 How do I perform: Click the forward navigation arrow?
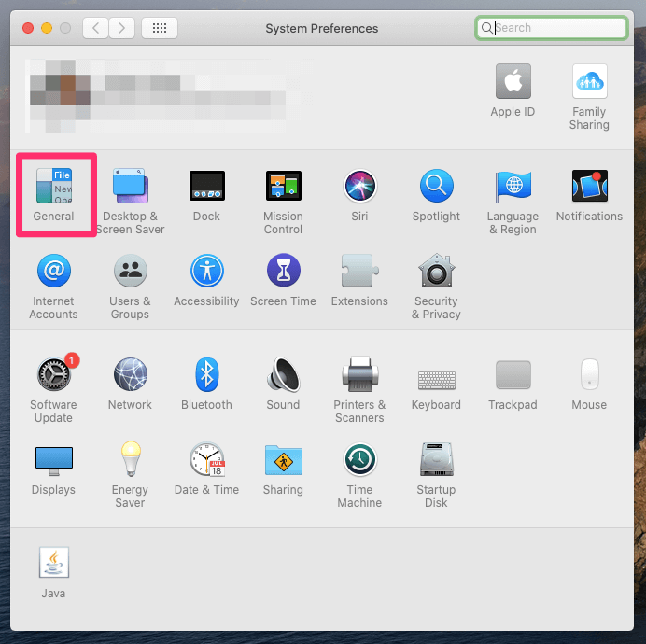[122, 28]
